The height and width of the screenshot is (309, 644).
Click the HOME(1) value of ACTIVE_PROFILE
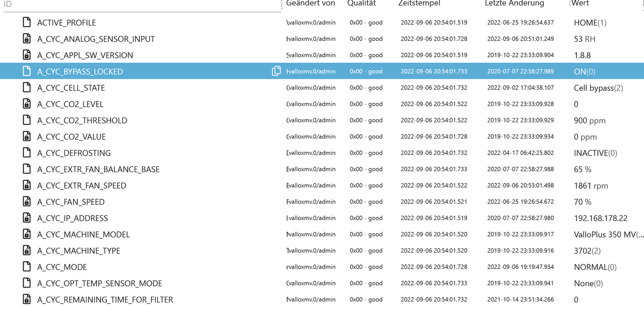[590, 23]
